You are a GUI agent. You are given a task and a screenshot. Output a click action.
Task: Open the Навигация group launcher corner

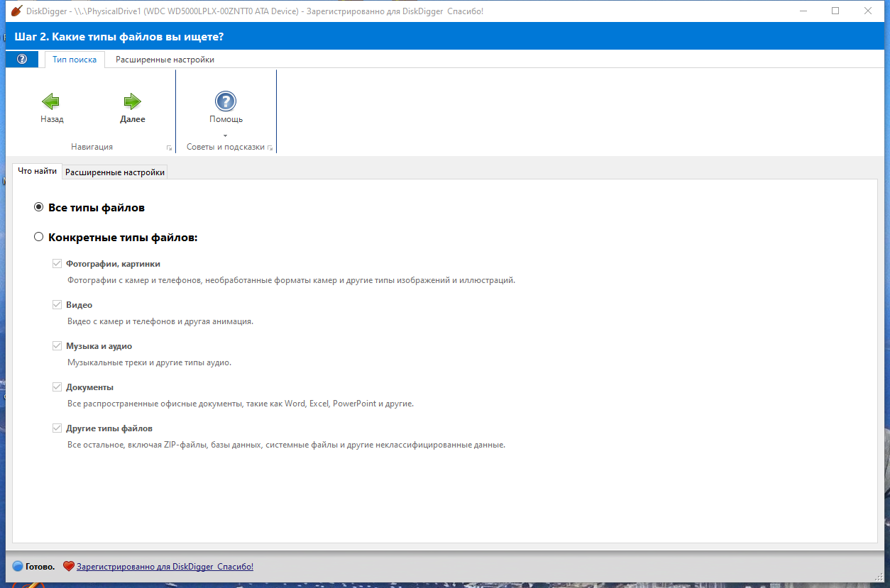(169, 148)
